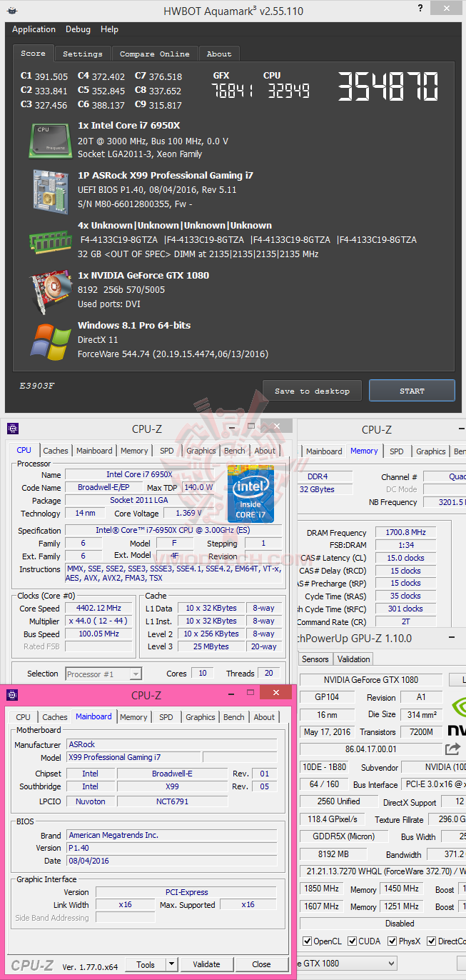Image resolution: width=466 pixels, height=980 pixels.
Task: Expand the Tools button dropdown arrow
Action: tap(171, 964)
